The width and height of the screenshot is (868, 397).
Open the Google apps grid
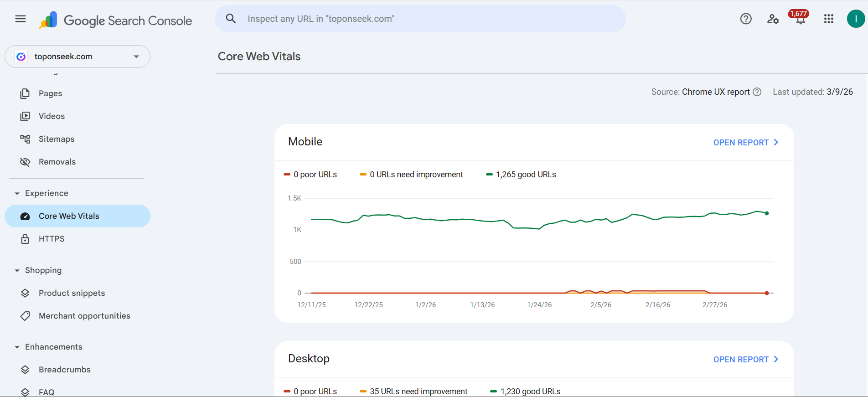pyautogui.click(x=829, y=19)
